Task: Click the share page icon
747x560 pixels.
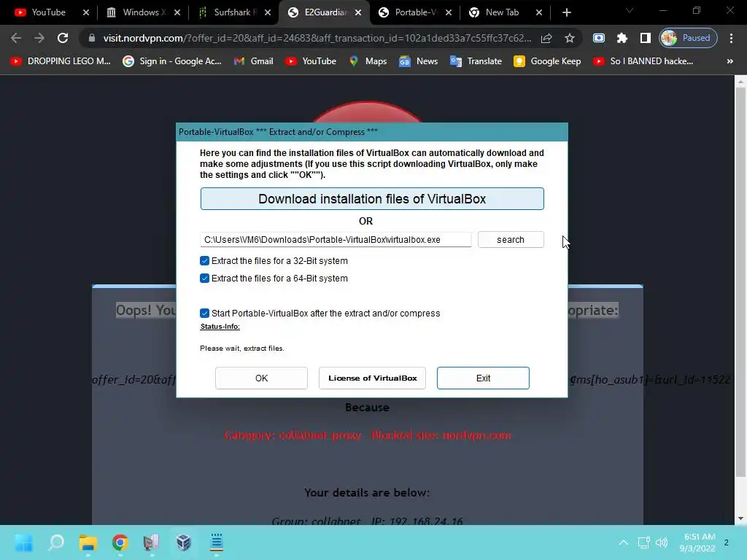Action: 546,38
